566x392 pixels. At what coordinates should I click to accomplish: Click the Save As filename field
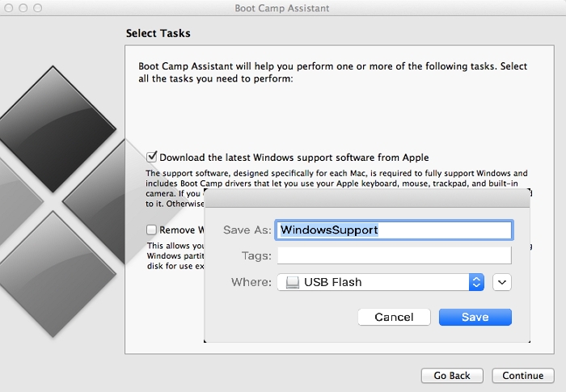point(395,230)
